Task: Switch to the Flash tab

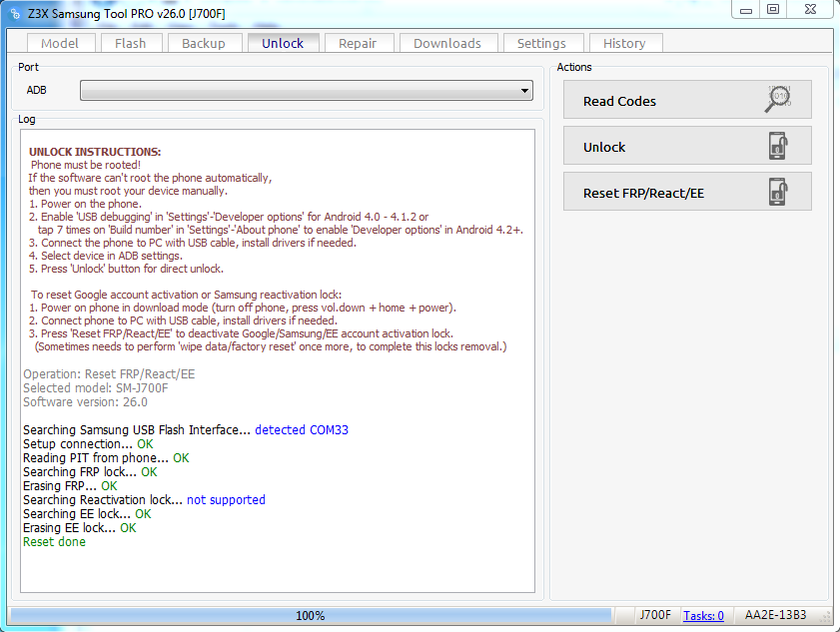Action: click(x=130, y=43)
